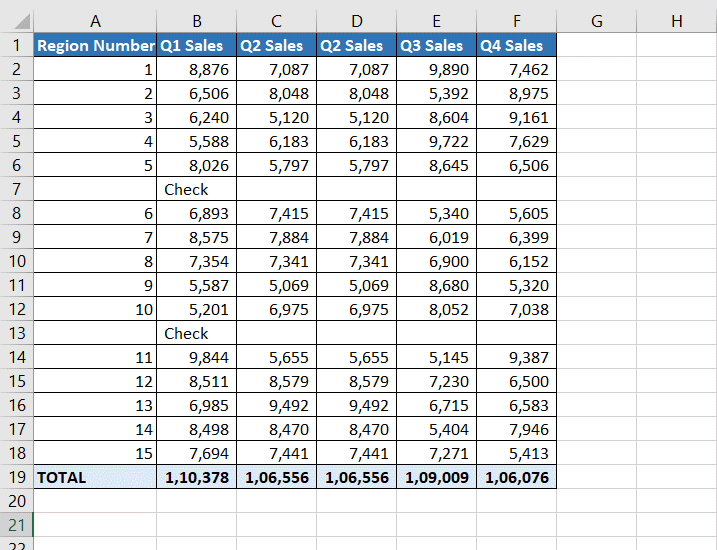This screenshot has height=550, width=717.
Task: Select the cell with value 9,722
Action: pos(437,141)
